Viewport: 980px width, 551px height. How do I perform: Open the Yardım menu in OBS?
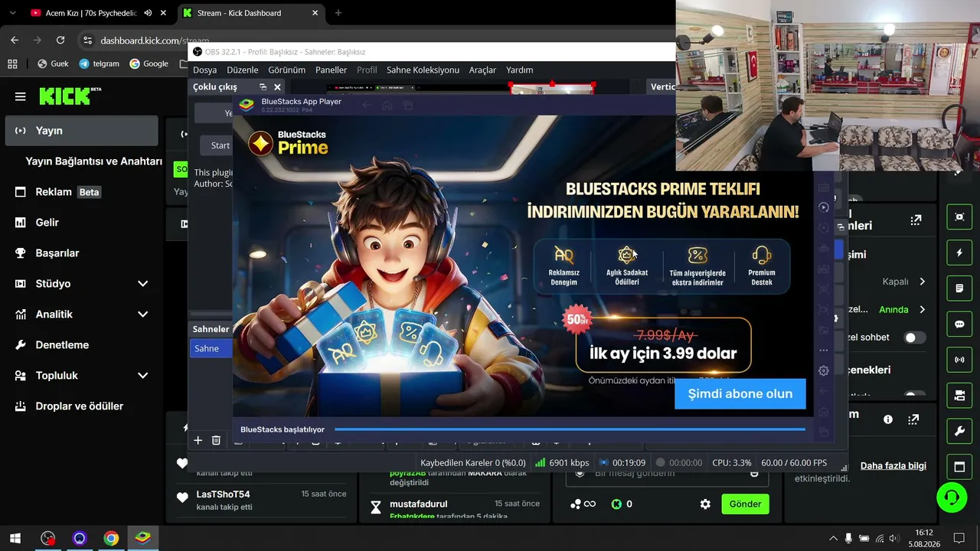519,70
